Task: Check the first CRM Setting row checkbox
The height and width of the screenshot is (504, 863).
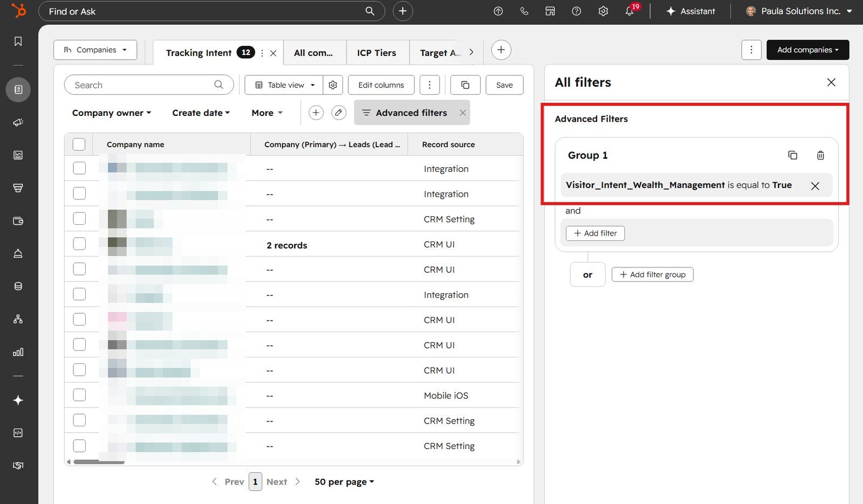Action: tap(79, 218)
